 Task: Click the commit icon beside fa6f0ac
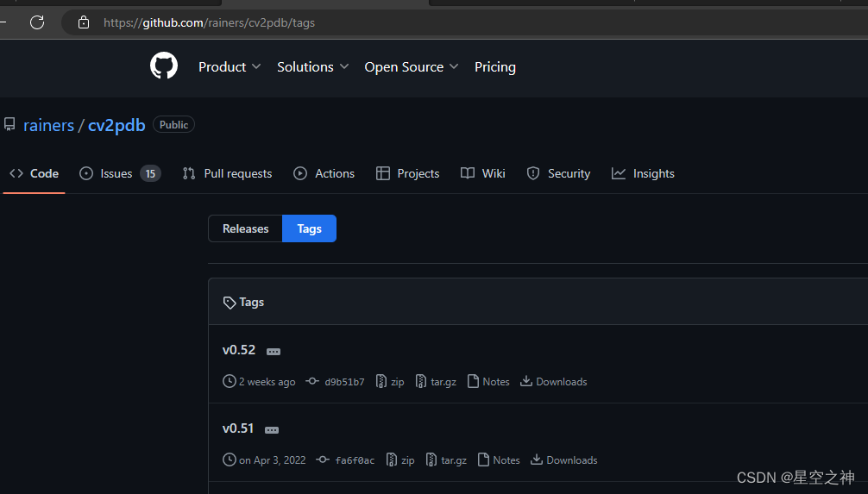coord(323,460)
